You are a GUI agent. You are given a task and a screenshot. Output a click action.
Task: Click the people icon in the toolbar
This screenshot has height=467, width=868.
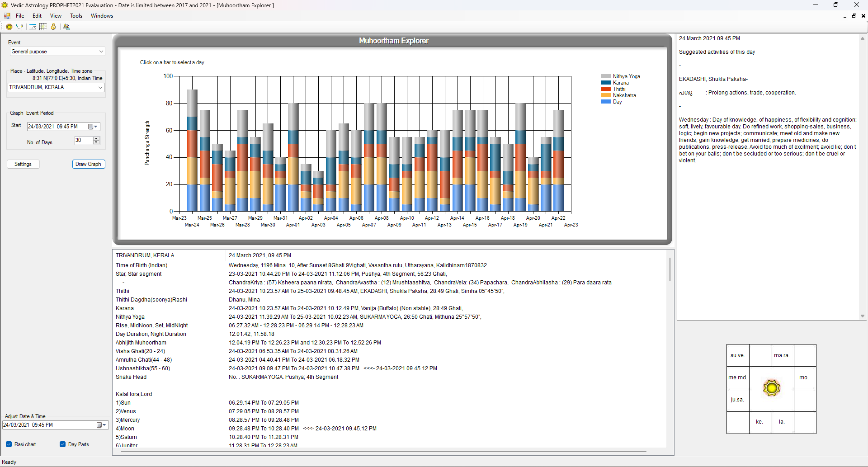[x=66, y=27]
